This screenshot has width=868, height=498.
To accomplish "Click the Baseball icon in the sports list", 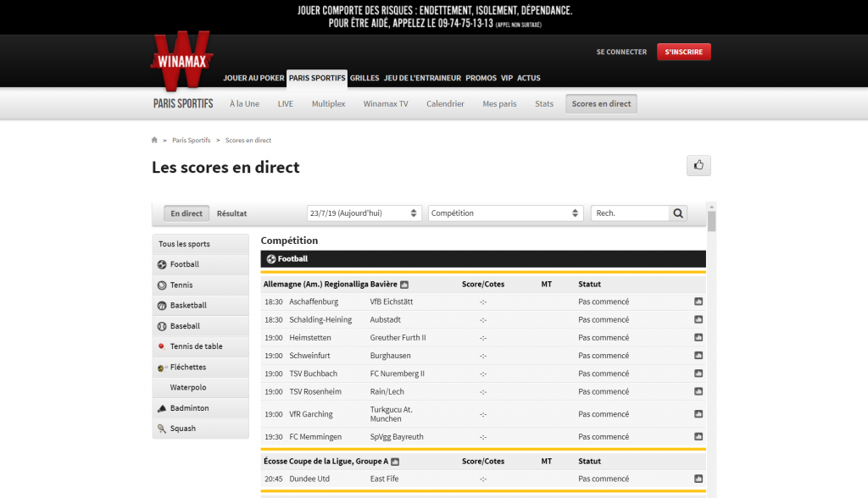I will point(162,325).
